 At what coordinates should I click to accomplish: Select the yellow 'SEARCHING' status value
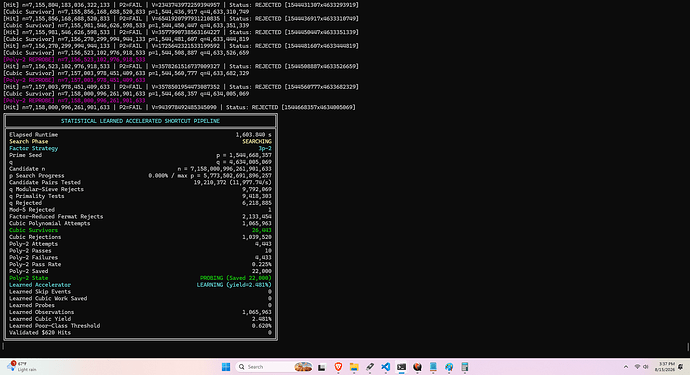(x=257, y=142)
